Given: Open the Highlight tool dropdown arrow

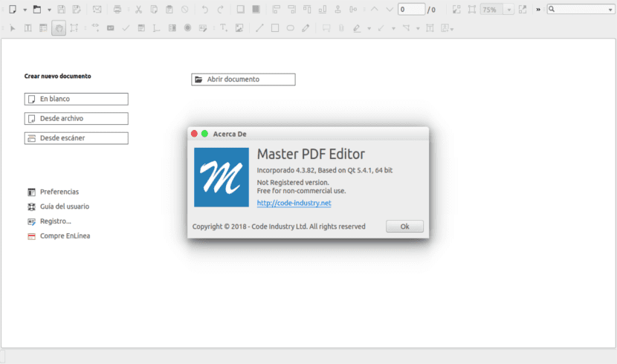Looking at the screenshot, I should click(369, 28).
